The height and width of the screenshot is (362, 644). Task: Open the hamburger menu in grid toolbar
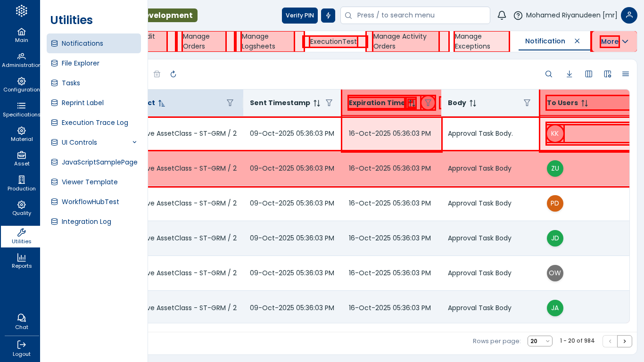point(625,74)
